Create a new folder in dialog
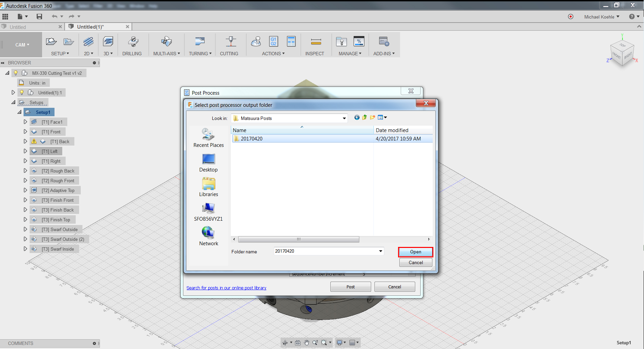Screen dimensions: 644x349 pos(372,118)
